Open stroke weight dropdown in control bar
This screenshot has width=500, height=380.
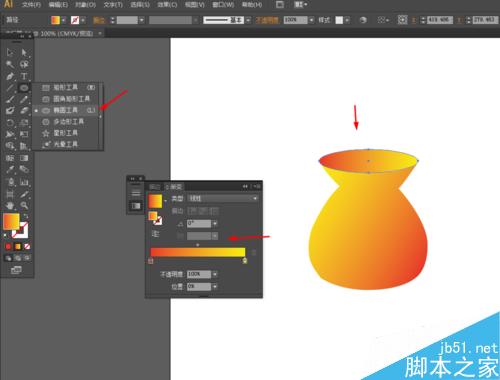(142, 20)
